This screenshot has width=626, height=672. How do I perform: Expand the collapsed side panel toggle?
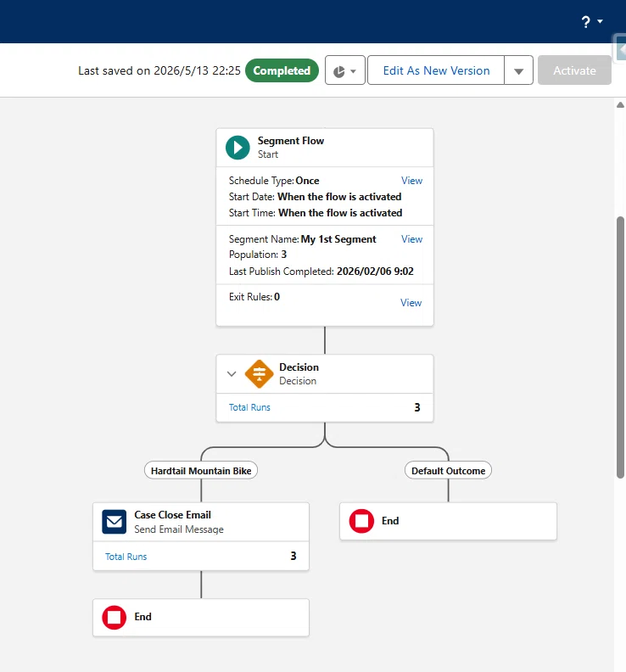point(620,49)
